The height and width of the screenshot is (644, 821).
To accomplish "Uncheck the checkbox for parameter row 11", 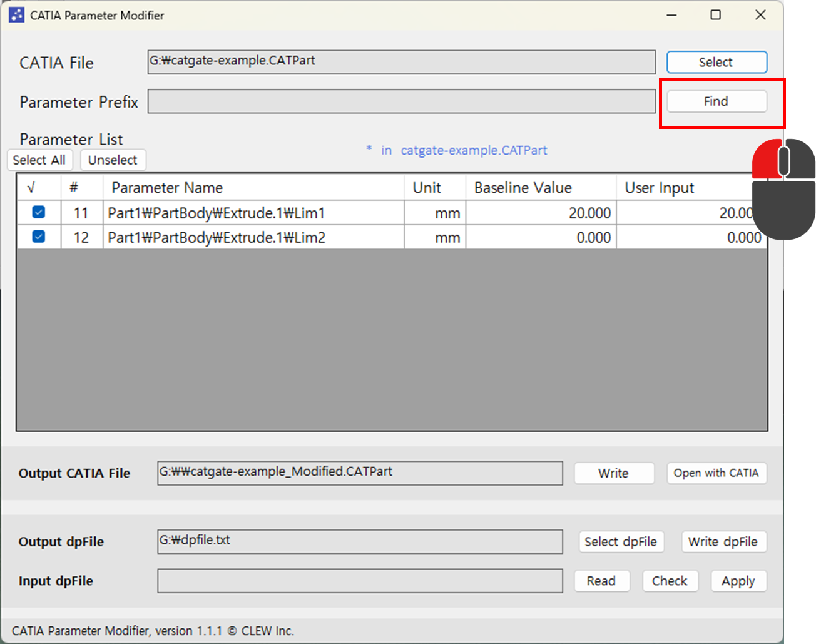I will click(39, 212).
